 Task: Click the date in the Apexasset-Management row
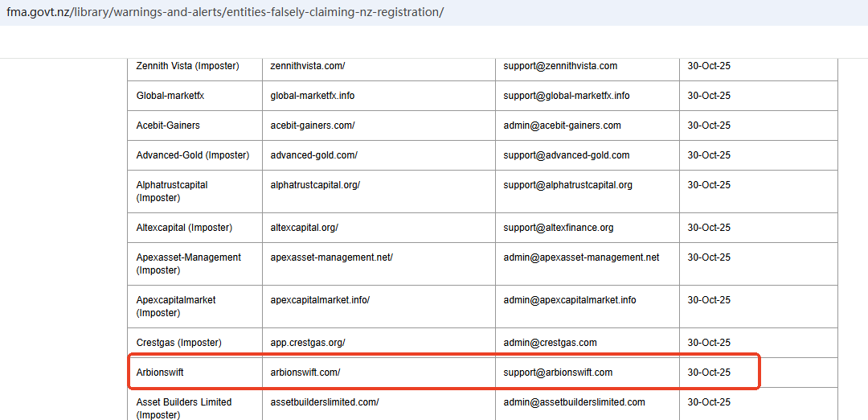(709, 257)
